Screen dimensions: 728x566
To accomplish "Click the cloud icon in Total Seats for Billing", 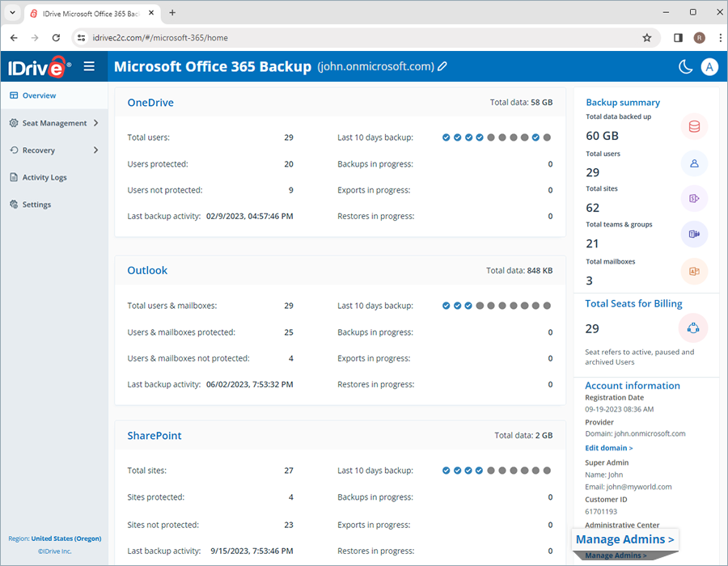I will click(694, 328).
